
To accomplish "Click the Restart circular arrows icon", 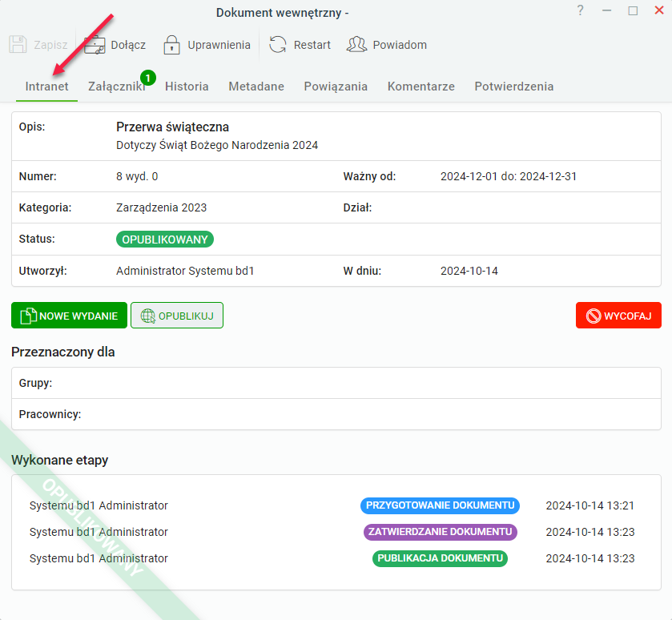I will click(278, 45).
